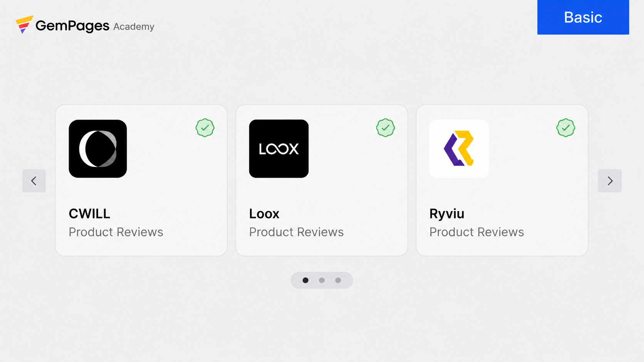
Task: Click the green verified badge on Loox card
Action: [x=386, y=128]
